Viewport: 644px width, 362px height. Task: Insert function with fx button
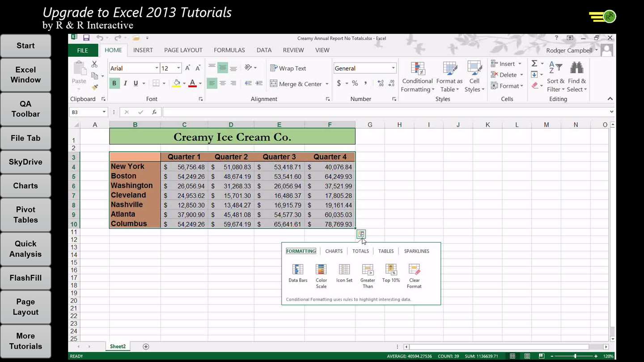point(154,112)
